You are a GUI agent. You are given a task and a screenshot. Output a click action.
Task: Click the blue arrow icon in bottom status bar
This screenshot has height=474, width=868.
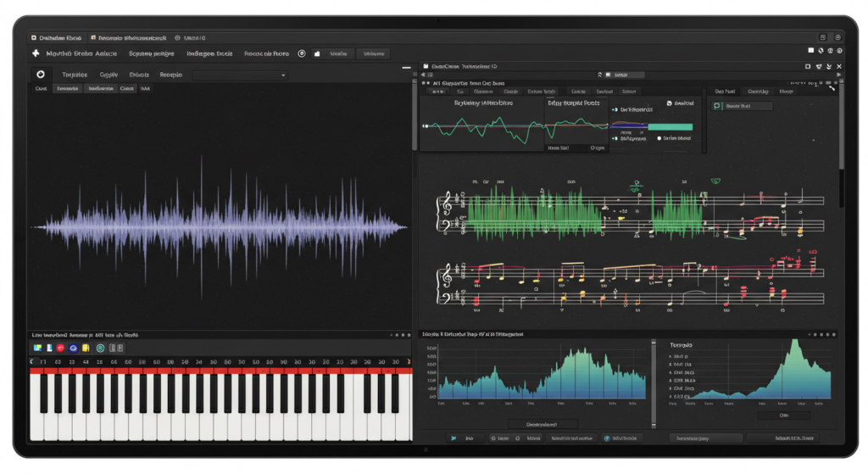[x=453, y=438]
